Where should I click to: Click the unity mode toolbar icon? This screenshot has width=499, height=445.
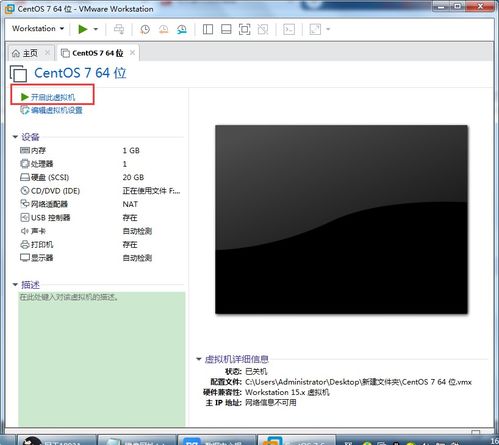263,29
